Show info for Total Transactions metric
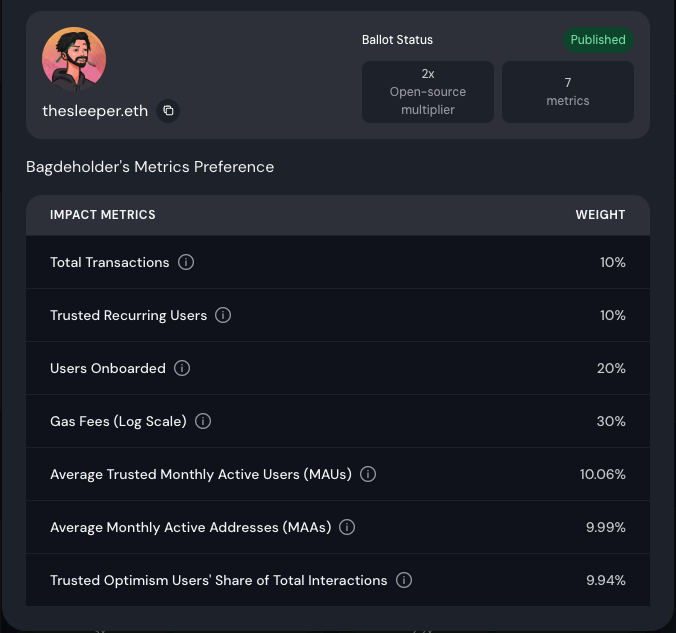The height and width of the screenshot is (633, 676). tap(186, 262)
